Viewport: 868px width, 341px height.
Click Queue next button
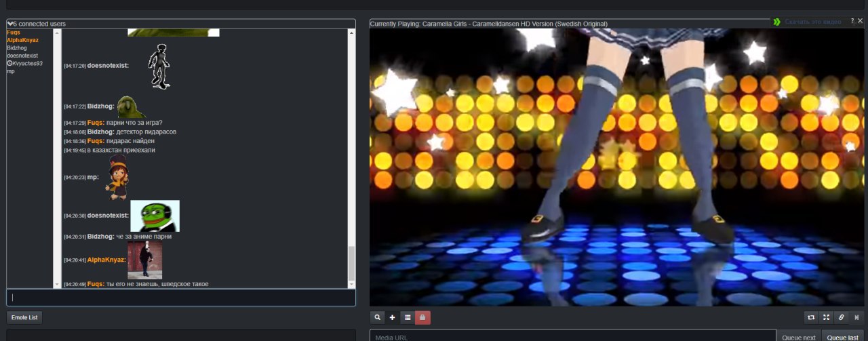(799, 337)
